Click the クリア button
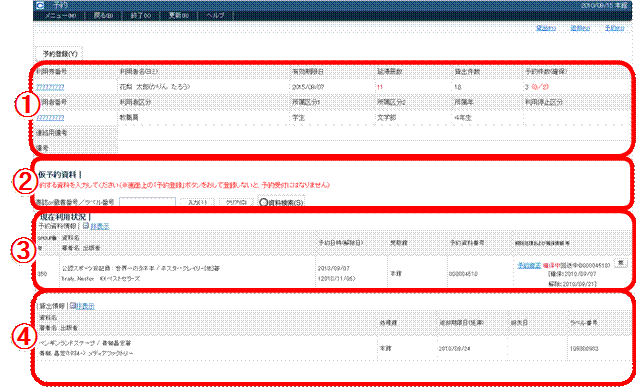Screen dimensions: 636x388 [x=236, y=202]
